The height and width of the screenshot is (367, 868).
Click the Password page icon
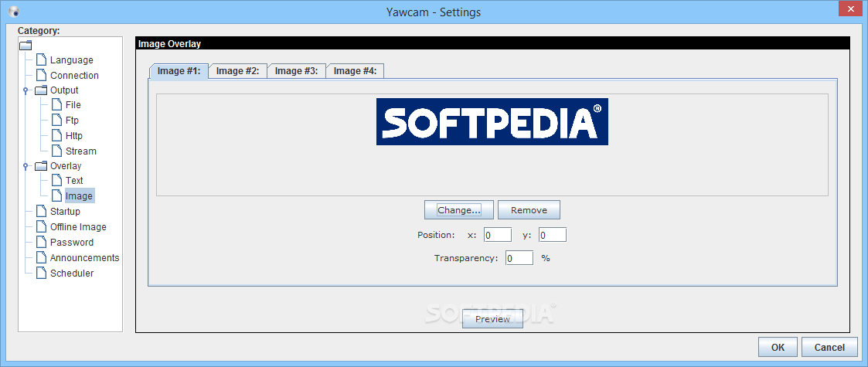click(41, 243)
